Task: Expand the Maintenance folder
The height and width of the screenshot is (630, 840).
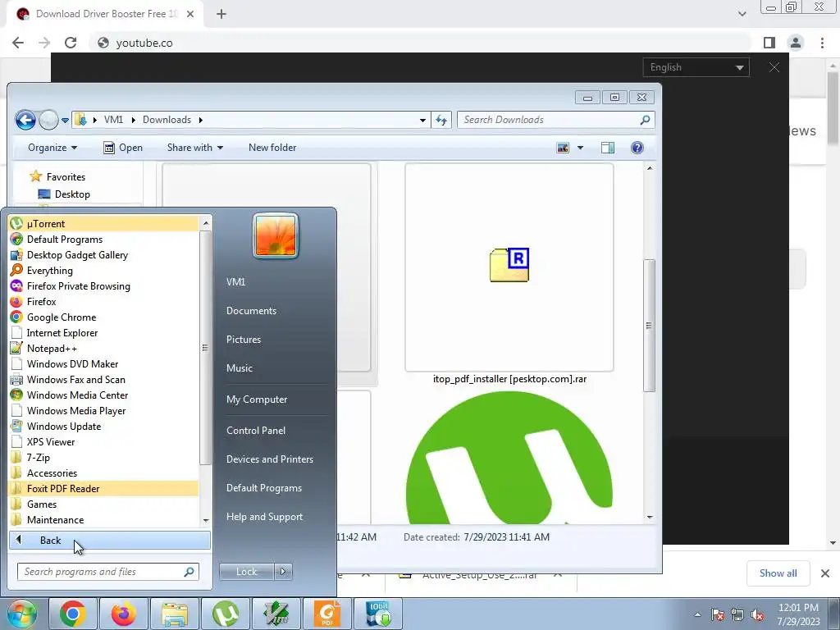Action: [103, 519]
